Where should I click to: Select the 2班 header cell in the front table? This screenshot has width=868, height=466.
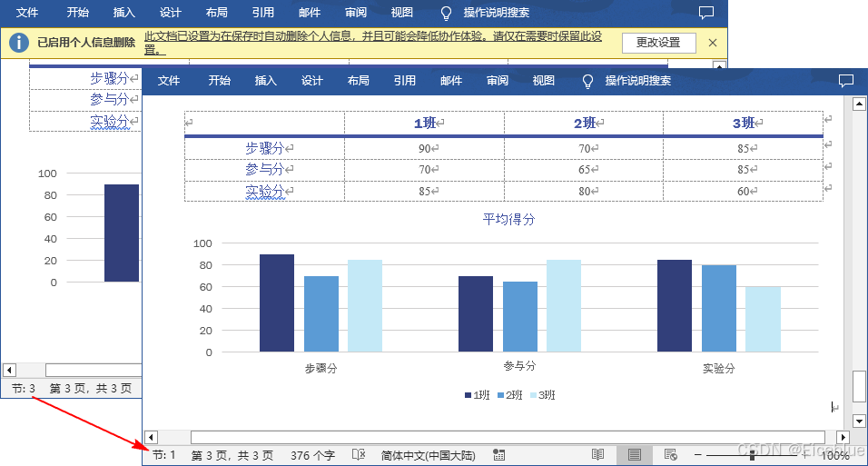[x=584, y=123]
